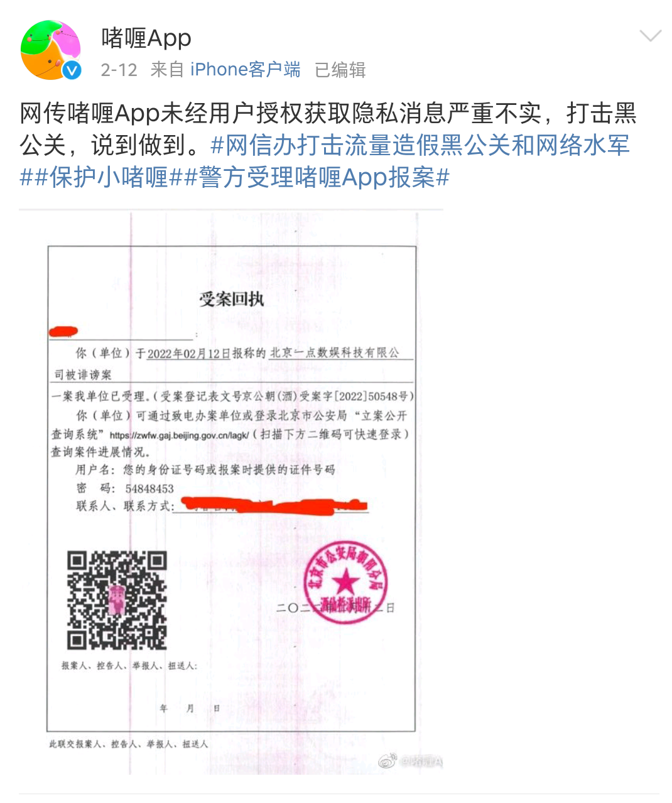Tap the 报案人、控告人 signature line
The image size is (672, 803).
129,665
